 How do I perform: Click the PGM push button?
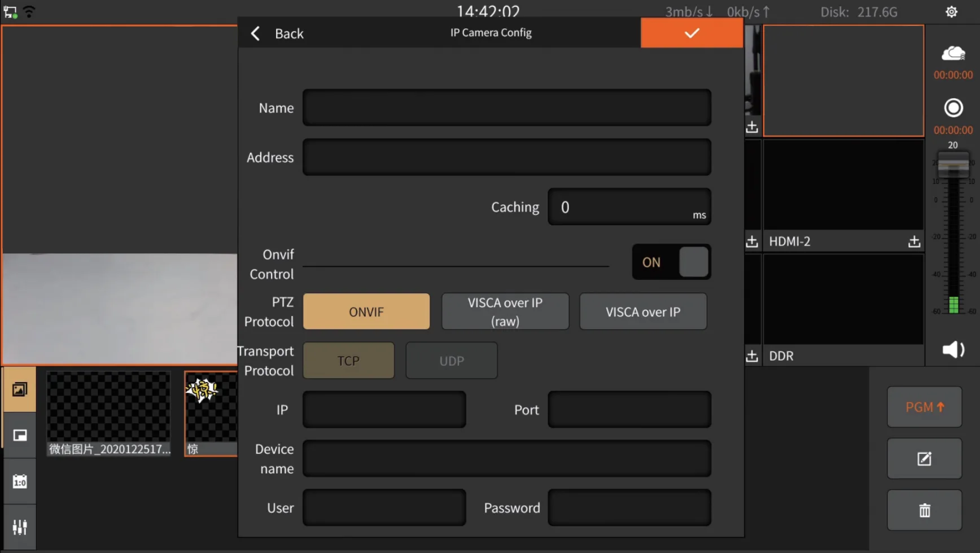pyautogui.click(x=924, y=407)
